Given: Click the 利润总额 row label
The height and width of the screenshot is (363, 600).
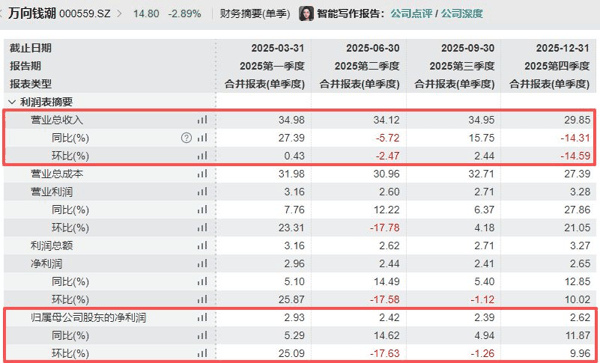Looking at the screenshot, I should pos(52,246).
